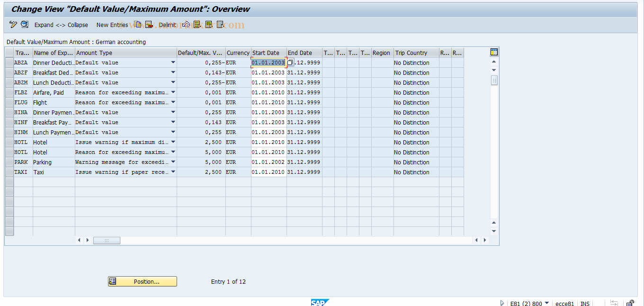Open the table settings icon
This screenshot has width=644, height=306.
pyautogui.click(x=494, y=52)
